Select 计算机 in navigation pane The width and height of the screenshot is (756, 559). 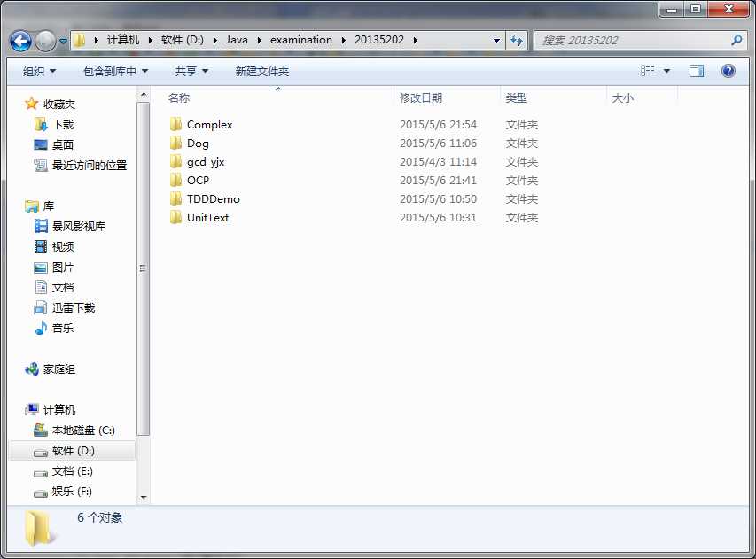click(59, 409)
